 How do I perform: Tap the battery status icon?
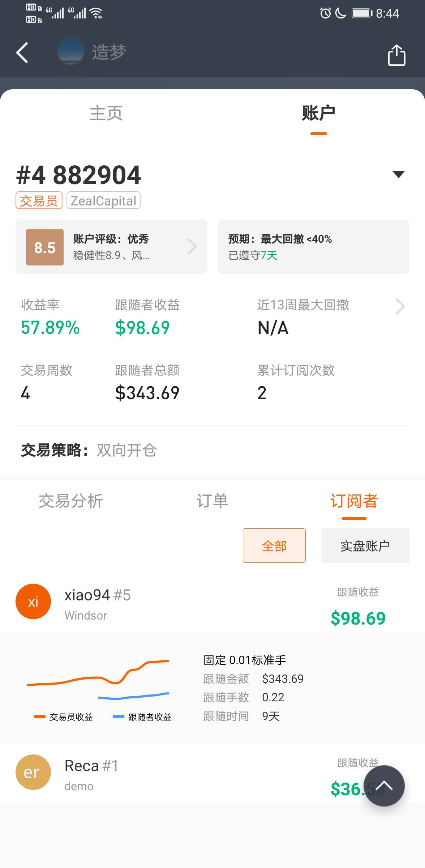(362, 13)
